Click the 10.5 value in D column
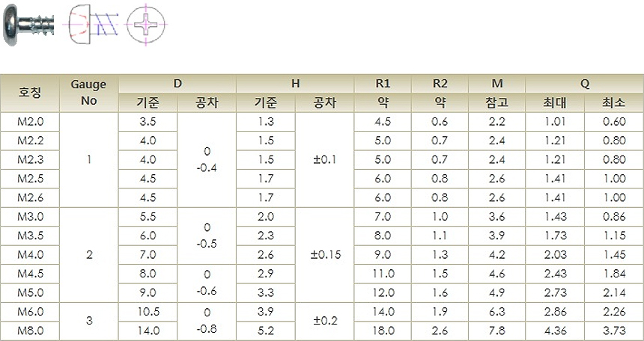644x341 pixels. (148, 312)
